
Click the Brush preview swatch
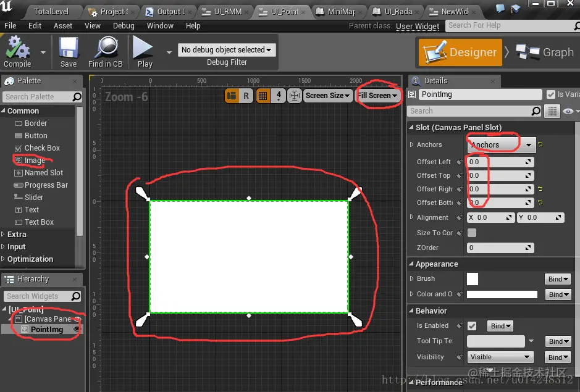(473, 279)
